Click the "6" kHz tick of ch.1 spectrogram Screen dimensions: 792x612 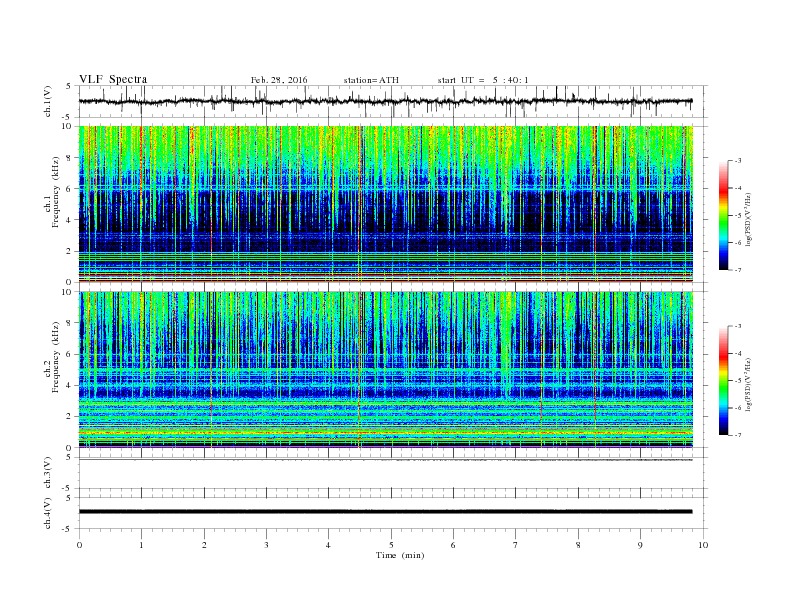(x=69, y=188)
